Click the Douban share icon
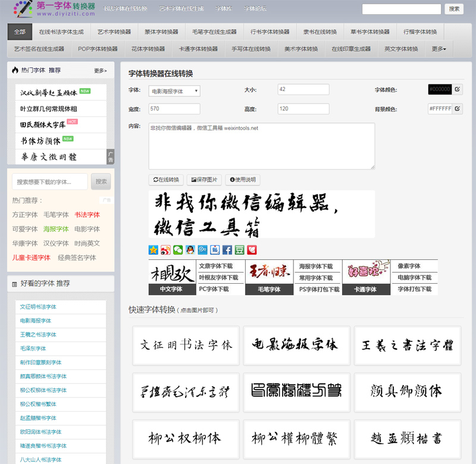 pos(241,250)
